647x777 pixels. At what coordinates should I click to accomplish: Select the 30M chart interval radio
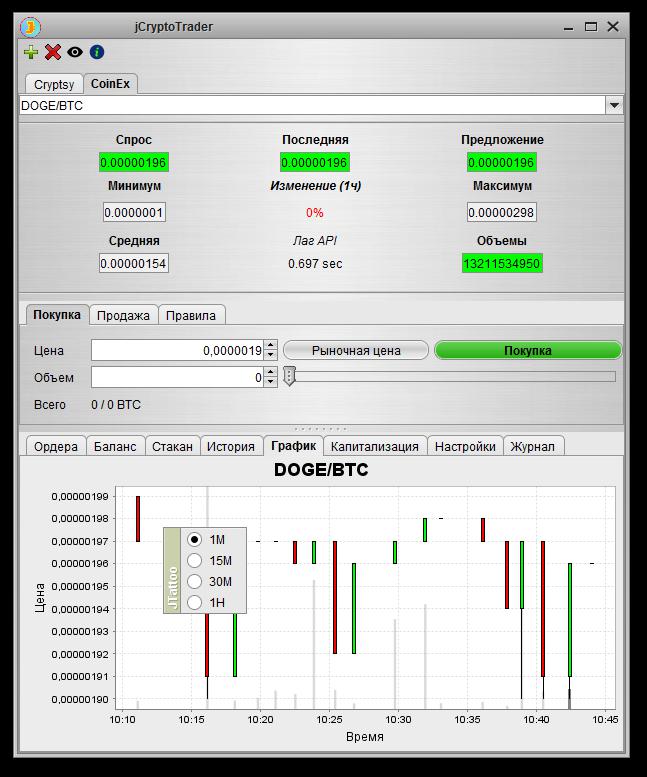coord(194,581)
